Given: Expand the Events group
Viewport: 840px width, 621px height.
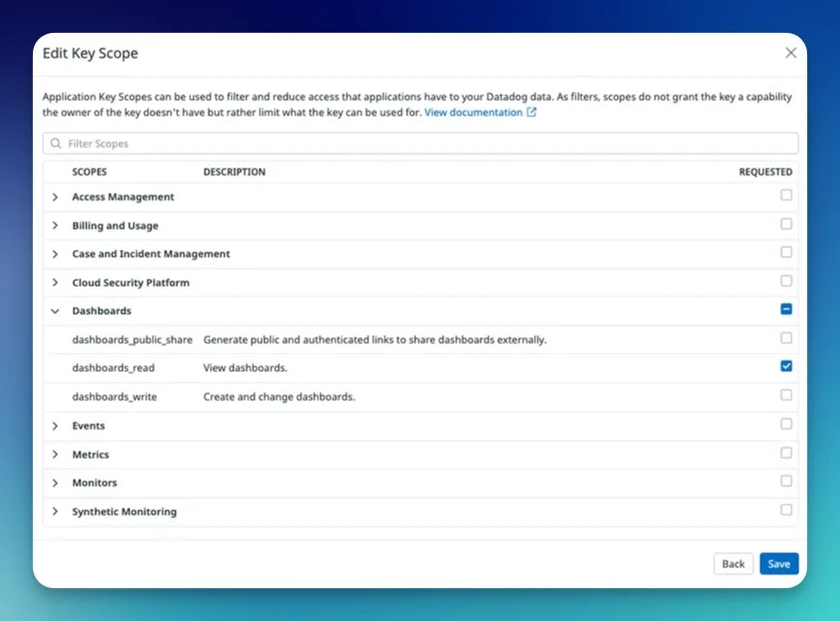Looking at the screenshot, I should pyautogui.click(x=55, y=426).
